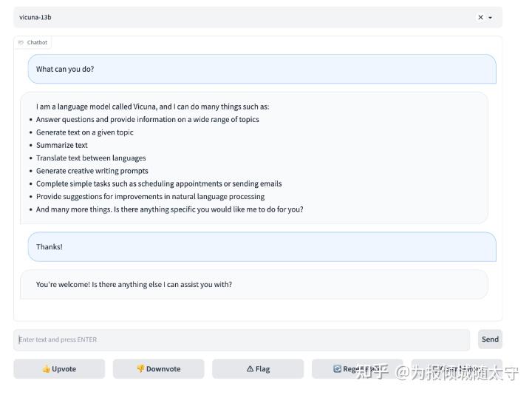Click 'Generate text on a given topic' line
Image resolution: width=532 pixels, height=395 pixels.
85,132
